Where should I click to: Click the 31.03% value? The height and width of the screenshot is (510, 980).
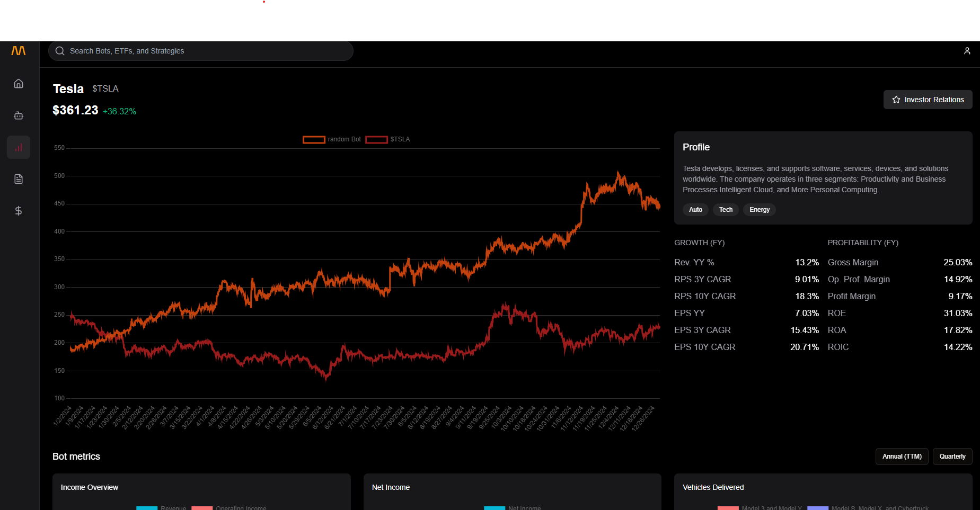click(x=958, y=314)
